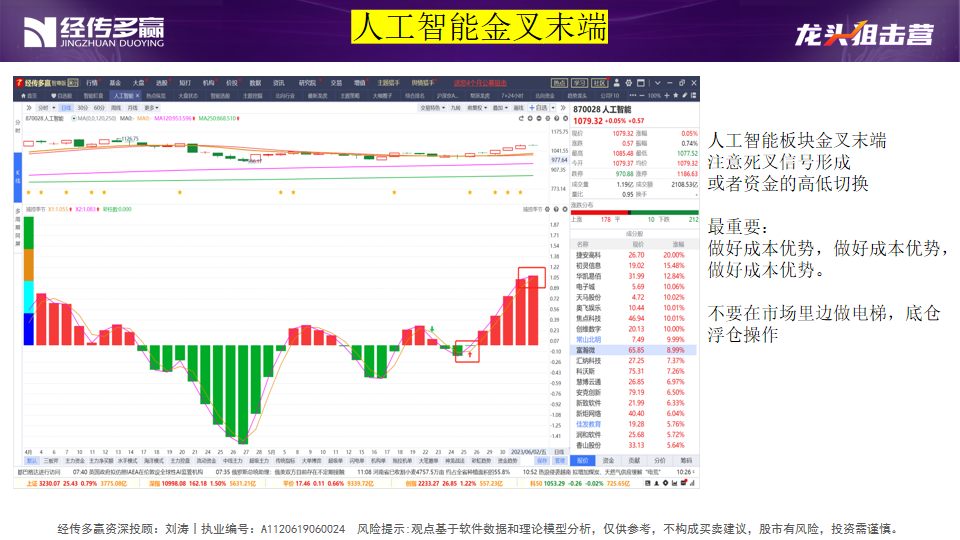The image size is (960, 540).
Task: Click the red-green 涨跌分布 distribution bar
Action: coord(634,212)
